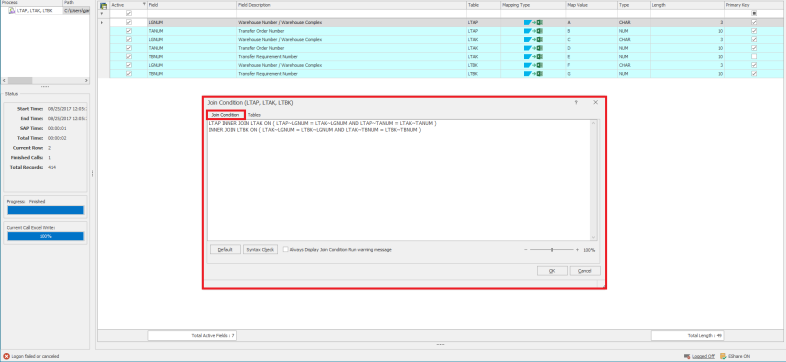Check the Primary Key box for map value E
This screenshot has height=362, width=786.
[754, 57]
